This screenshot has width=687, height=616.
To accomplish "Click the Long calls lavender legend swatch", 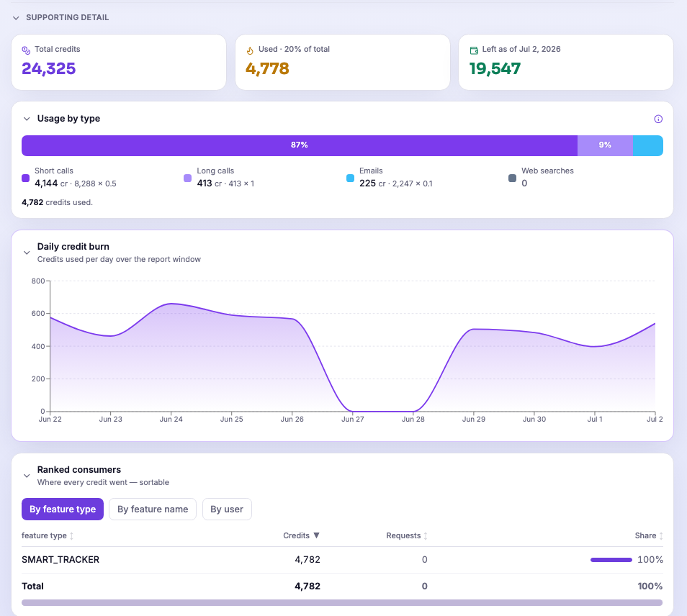I will pyautogui.click(x=187, y=178).
